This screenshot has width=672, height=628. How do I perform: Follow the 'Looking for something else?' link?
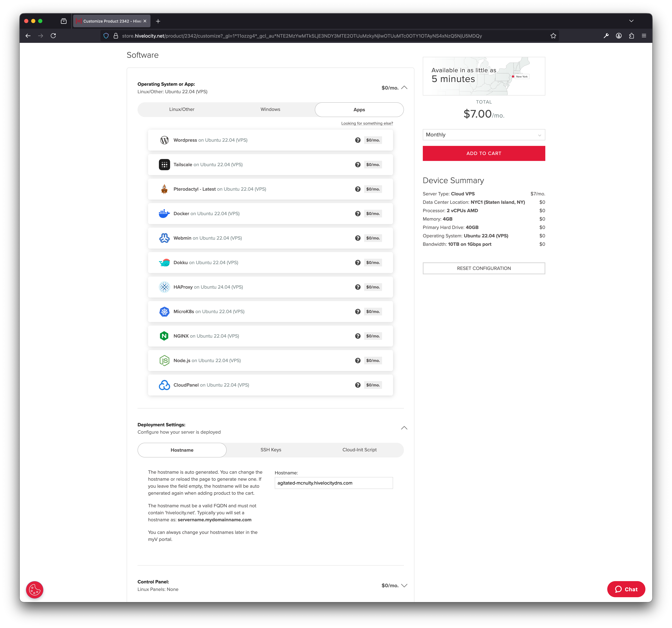click(x=367, y=123)
